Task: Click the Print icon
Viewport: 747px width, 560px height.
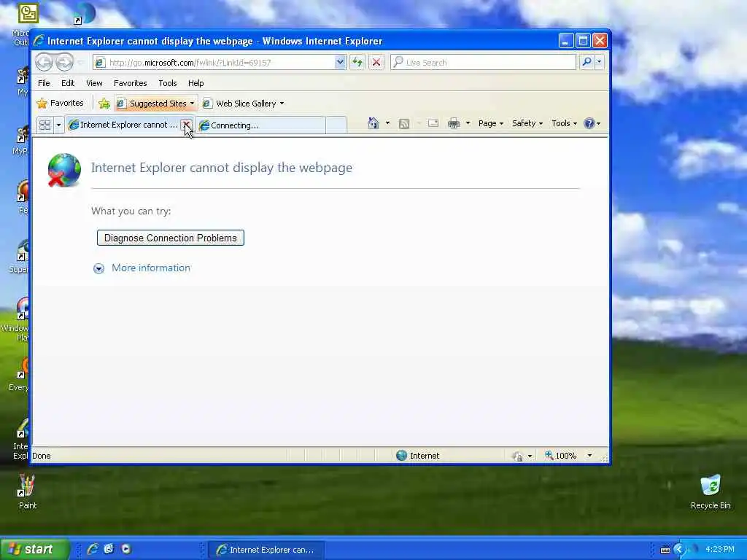Action: click(454, 123)
